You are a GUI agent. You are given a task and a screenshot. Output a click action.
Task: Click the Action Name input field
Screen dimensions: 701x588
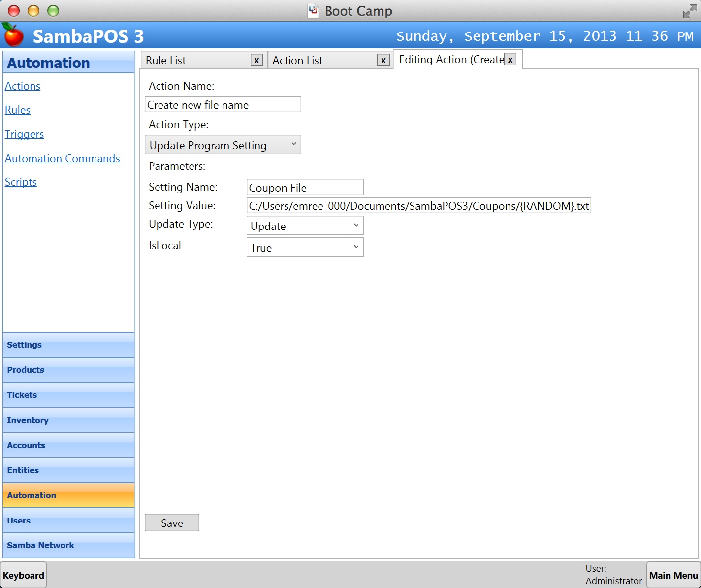[x=223, y=104]
